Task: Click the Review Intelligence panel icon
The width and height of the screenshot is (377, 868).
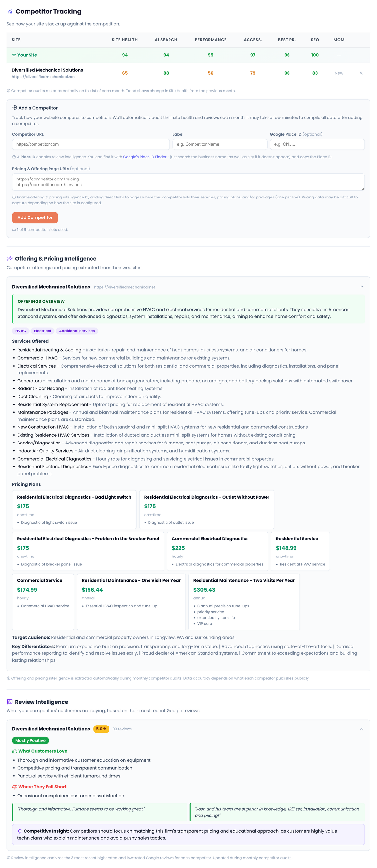Action: (x=10, y=702)
